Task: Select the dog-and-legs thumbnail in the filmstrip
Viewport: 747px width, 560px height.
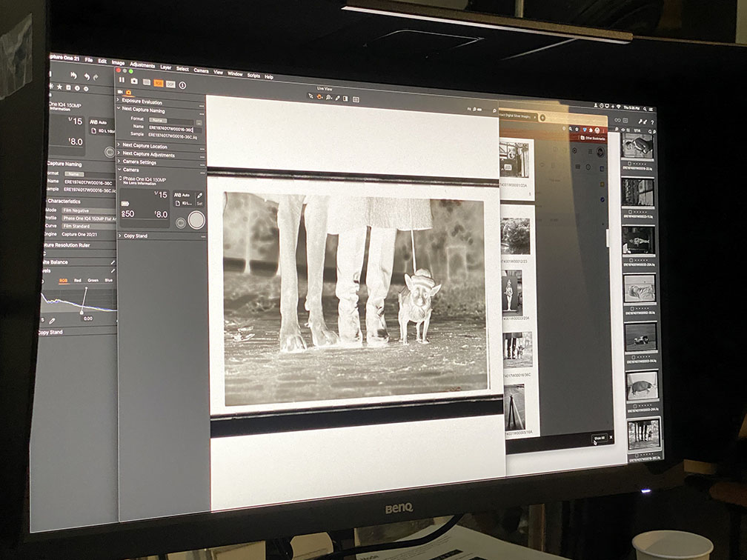Action: (644, 434)
